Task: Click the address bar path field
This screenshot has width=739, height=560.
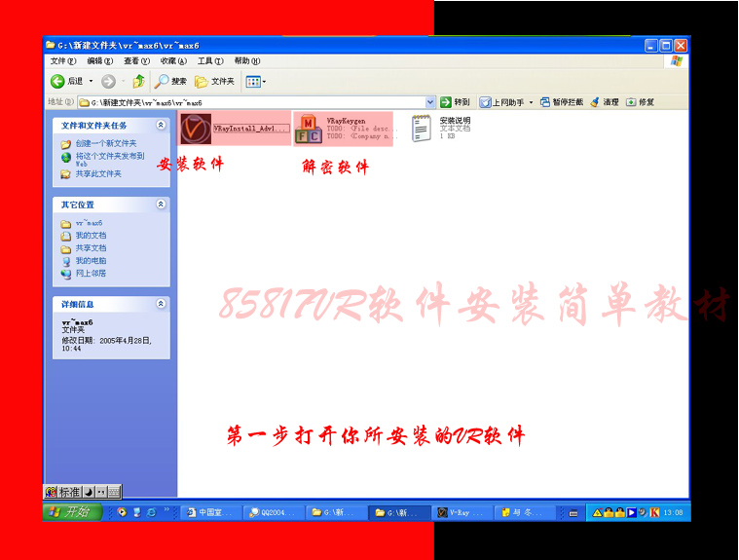Action: [251, 102]
